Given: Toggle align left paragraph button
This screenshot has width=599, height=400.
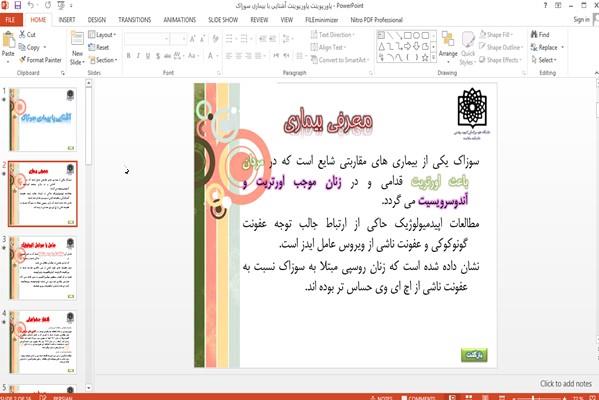Looking at the screenshot, I should pyautogui.click(x=228, y=56).
